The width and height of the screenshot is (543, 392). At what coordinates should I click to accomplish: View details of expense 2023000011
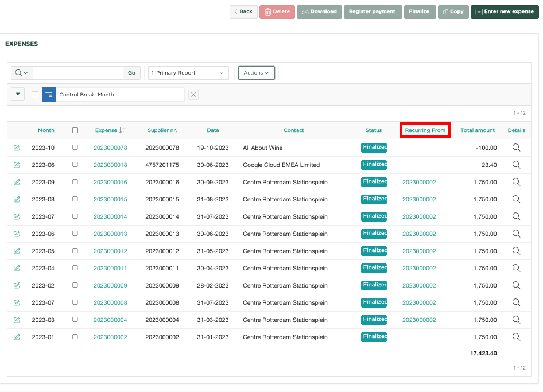tap(516, 268)
